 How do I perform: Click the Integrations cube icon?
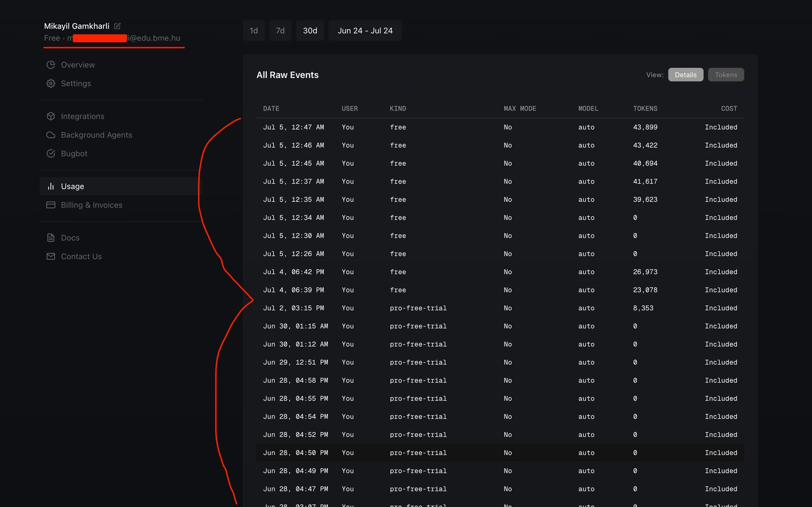point(51,116)
